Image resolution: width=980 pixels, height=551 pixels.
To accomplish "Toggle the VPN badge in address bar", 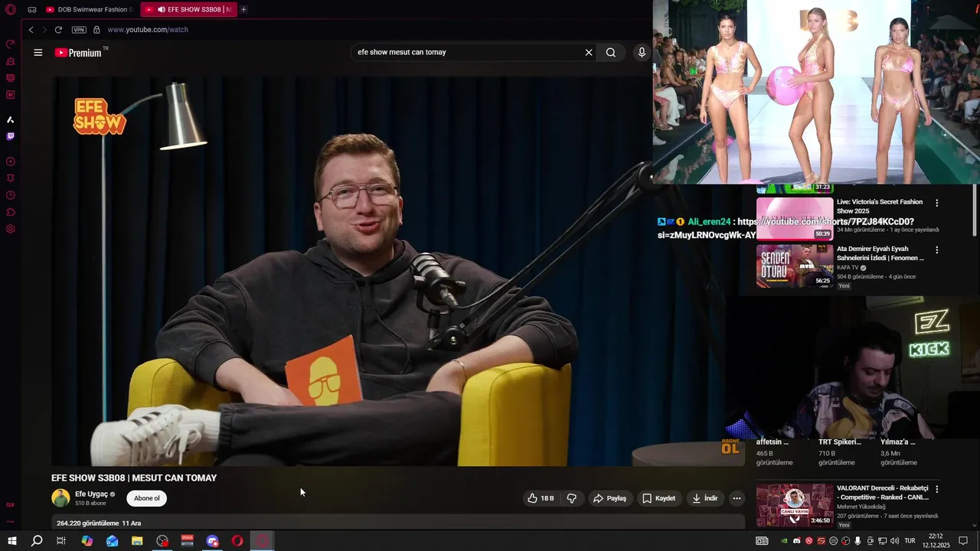I will 79,30.
